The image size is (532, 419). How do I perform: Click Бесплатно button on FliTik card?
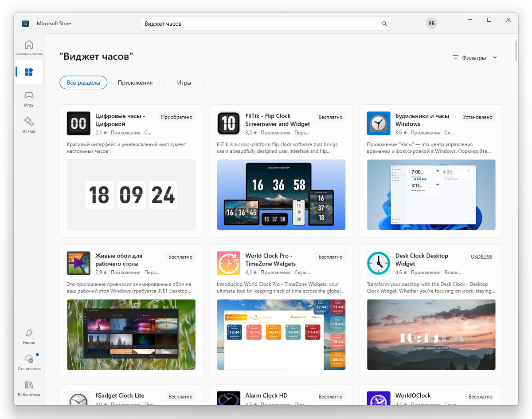tap(330, 117)
